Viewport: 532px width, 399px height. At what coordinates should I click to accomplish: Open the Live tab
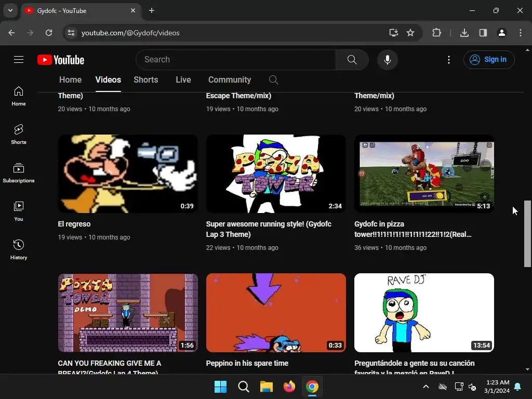click(183, 79)
